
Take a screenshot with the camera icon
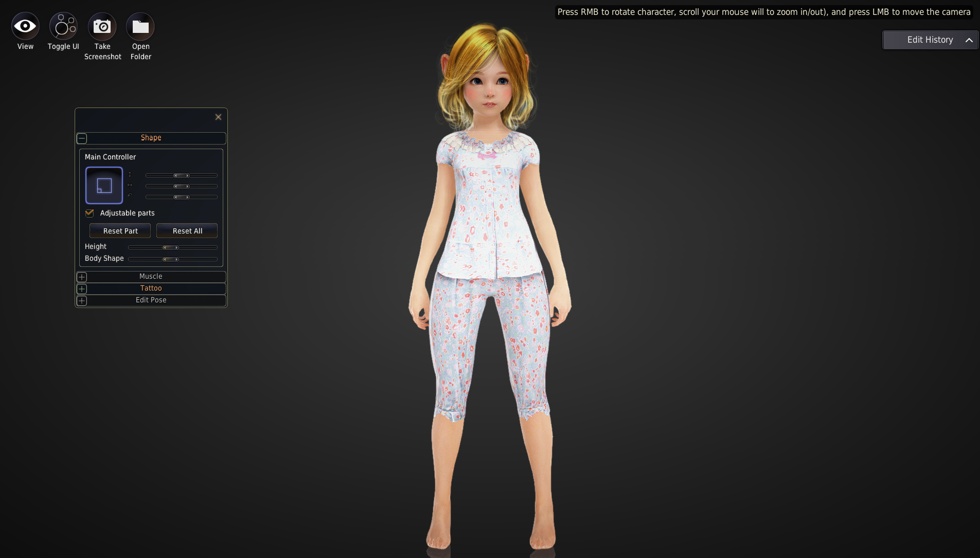click(102, 26)
